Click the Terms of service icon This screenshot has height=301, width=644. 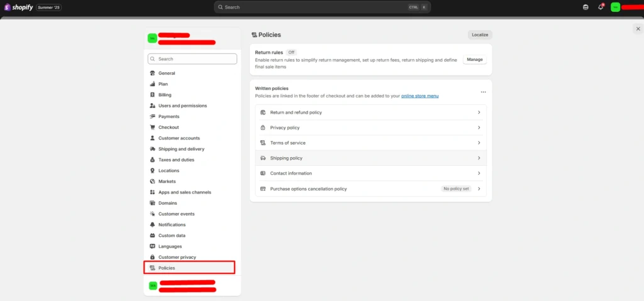coord(263,143)
